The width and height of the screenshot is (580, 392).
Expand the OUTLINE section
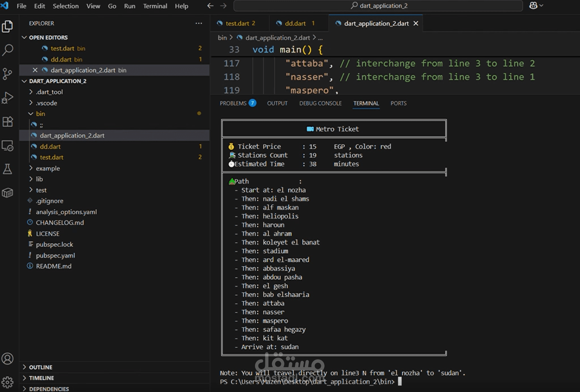[x=40, y=367]
